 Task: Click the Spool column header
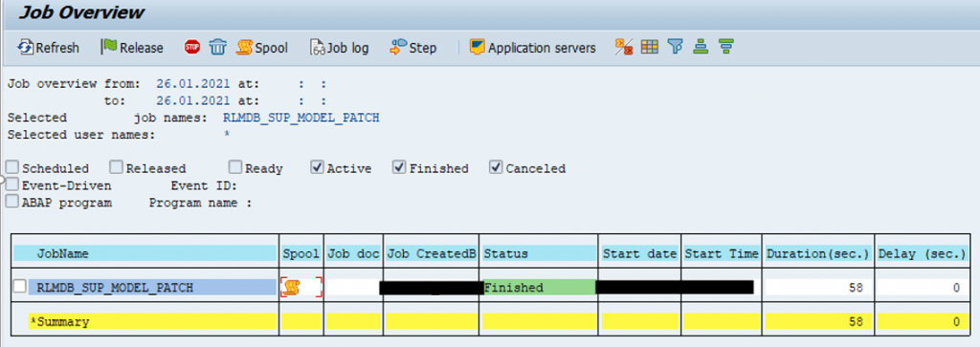pyautogui.click(x=301, y=253)
